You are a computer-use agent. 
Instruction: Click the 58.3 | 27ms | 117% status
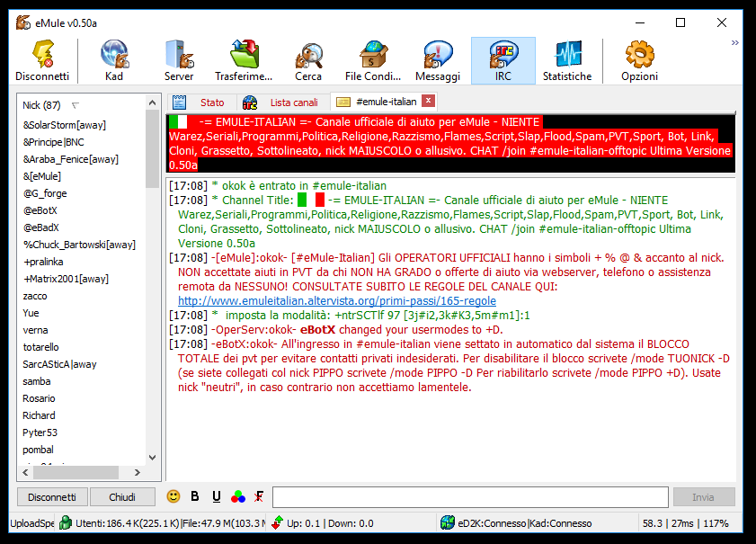(685, 523)
